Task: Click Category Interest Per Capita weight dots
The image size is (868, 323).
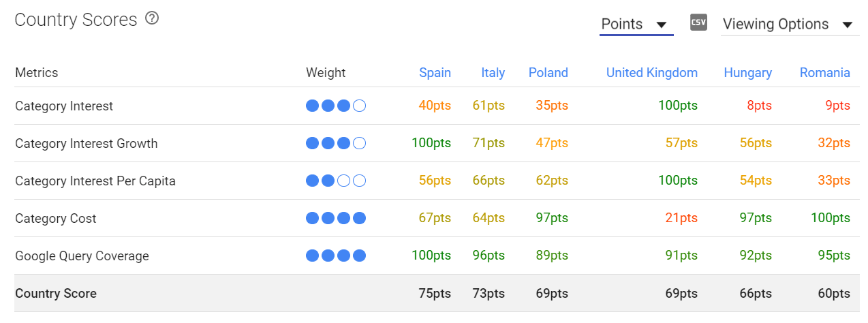Action: click(336, 181)
